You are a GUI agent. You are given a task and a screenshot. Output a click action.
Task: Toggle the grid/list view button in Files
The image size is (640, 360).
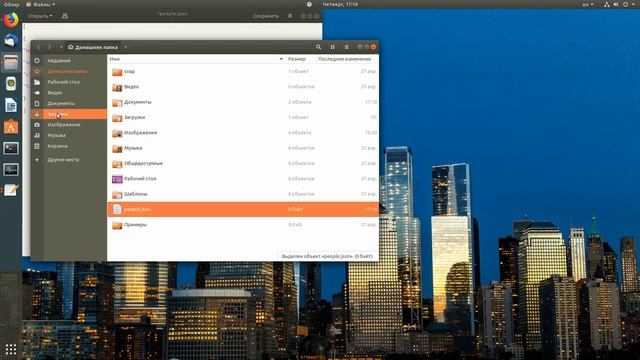[x=333, y=47]
